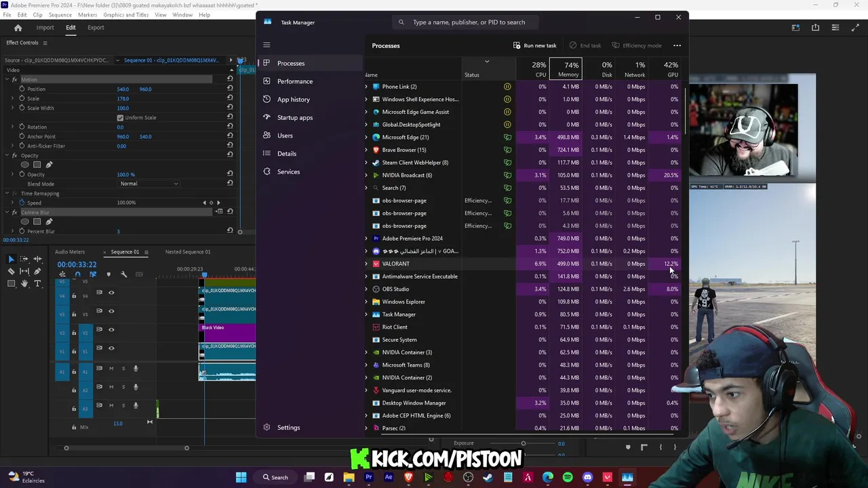The width and height of the screenshot is (868, 488).
Task: Solo audio track A2
Action: (123, 387)
